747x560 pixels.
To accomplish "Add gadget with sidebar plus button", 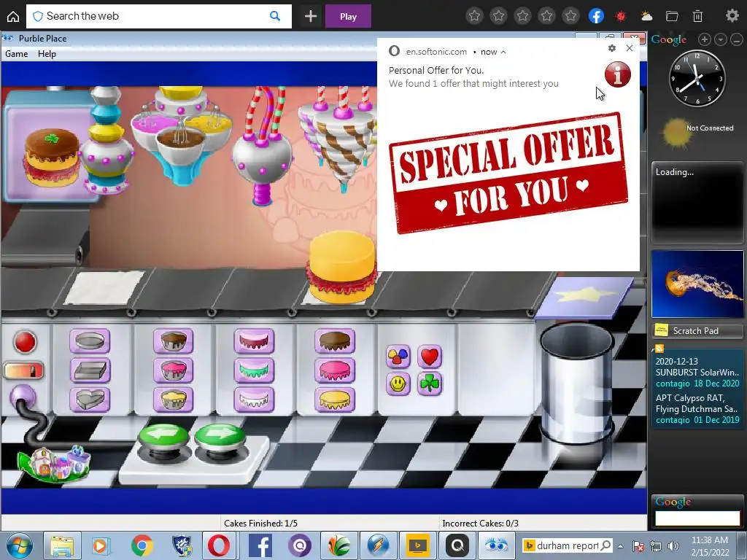I will click(705, 40).
